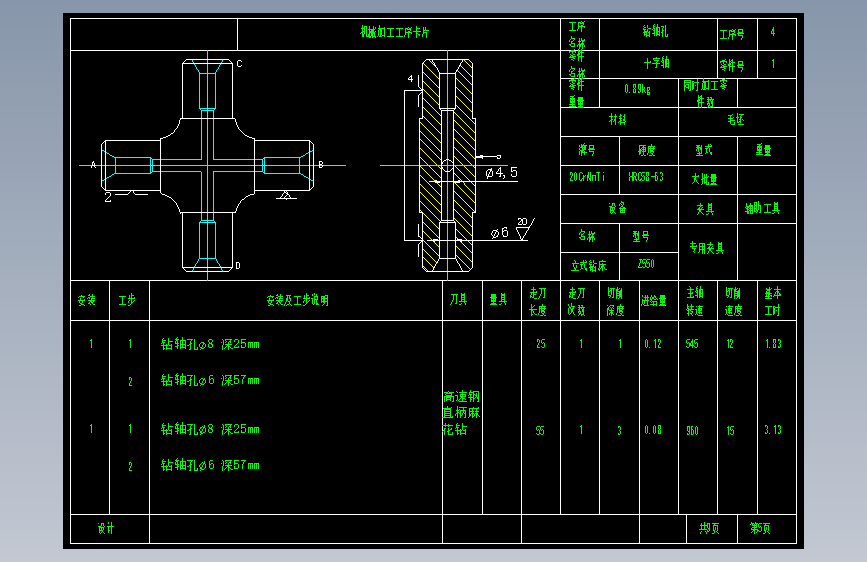Viewport: 867px width, 562px height.
Task: Select the base time value 1.83
Action: click(774, 344)
